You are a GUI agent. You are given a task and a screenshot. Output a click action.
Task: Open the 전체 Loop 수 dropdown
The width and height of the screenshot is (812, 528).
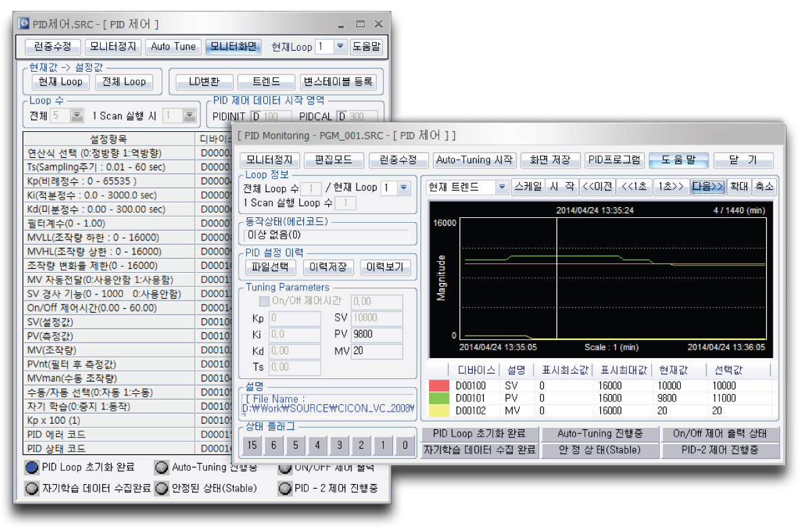click(77, 116)
